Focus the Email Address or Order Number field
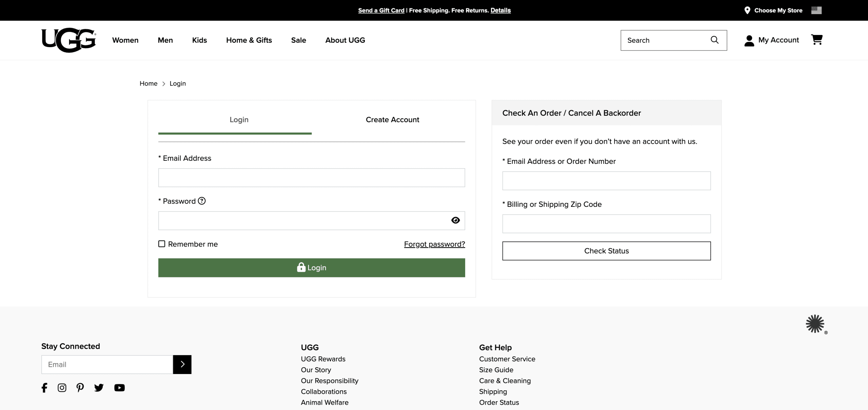 (x=607, y=181)
